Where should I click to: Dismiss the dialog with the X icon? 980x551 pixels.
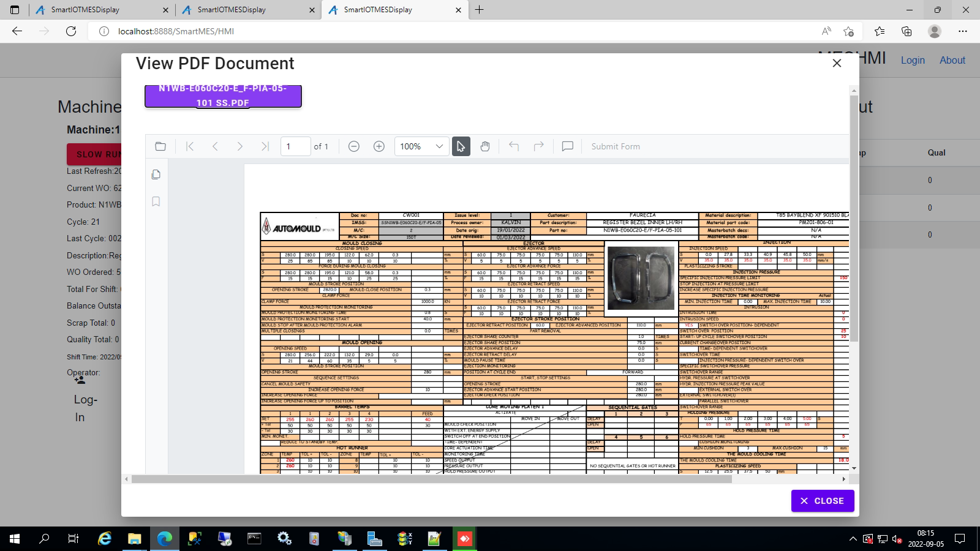[x=837, y=63]
